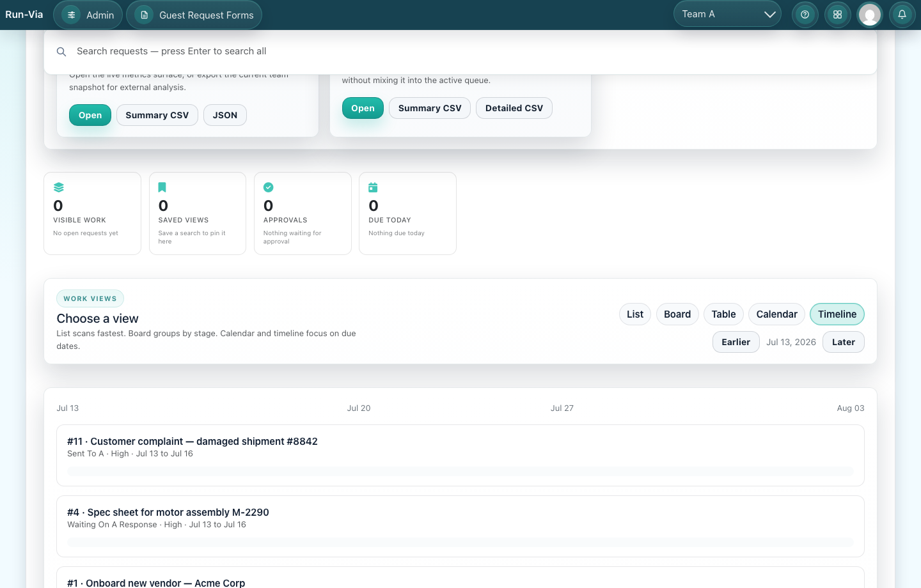Export the JSON snapshot
Viewport: 921px width, 588px height.
(x=225, y=115)
